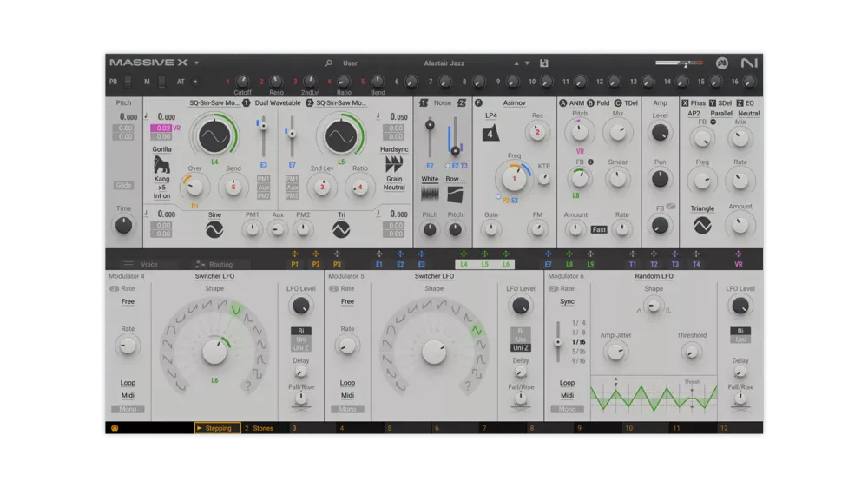Click the Modulator 6 sync rate slider
This screenshot has height=488, width=868.
pyautogui.click(x=558, y=342)
